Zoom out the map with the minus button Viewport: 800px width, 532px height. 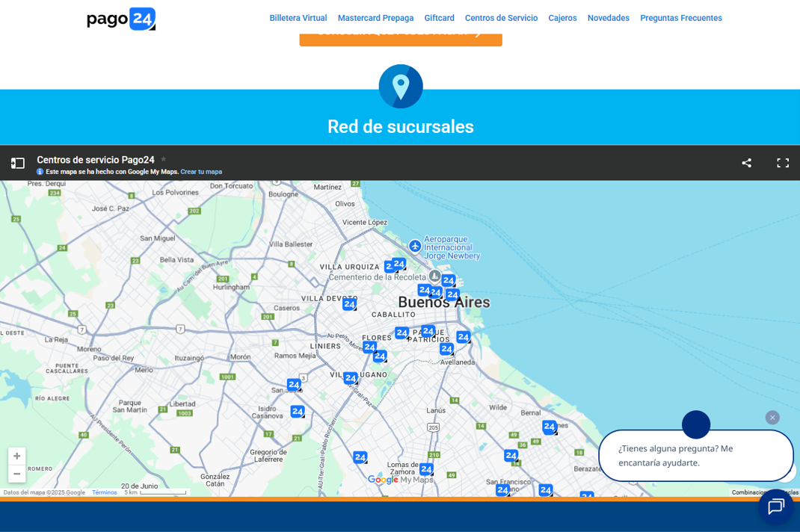17,474
